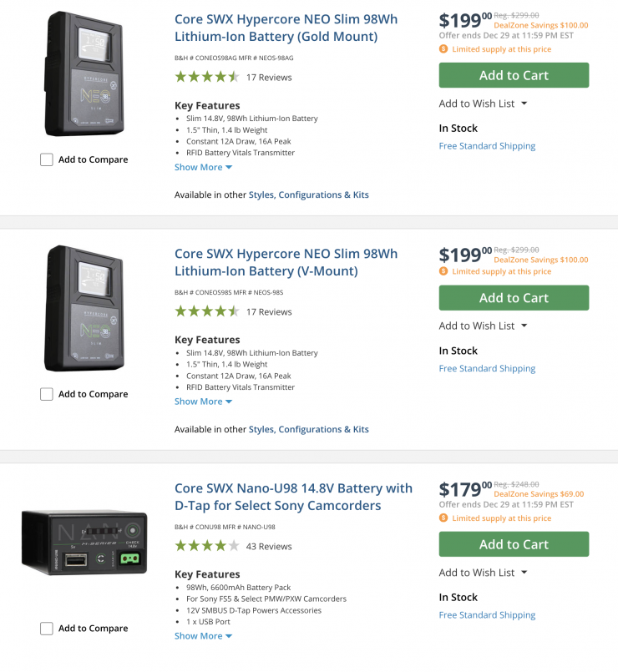Add Gold Mount NEO Slim battery to cart
The image size is (618, 672).
click(514, 75)
